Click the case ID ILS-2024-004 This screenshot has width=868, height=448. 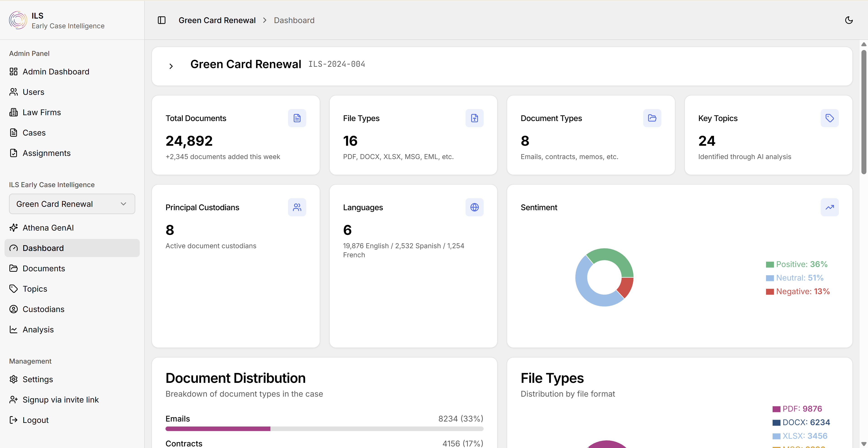click(337, 64)
